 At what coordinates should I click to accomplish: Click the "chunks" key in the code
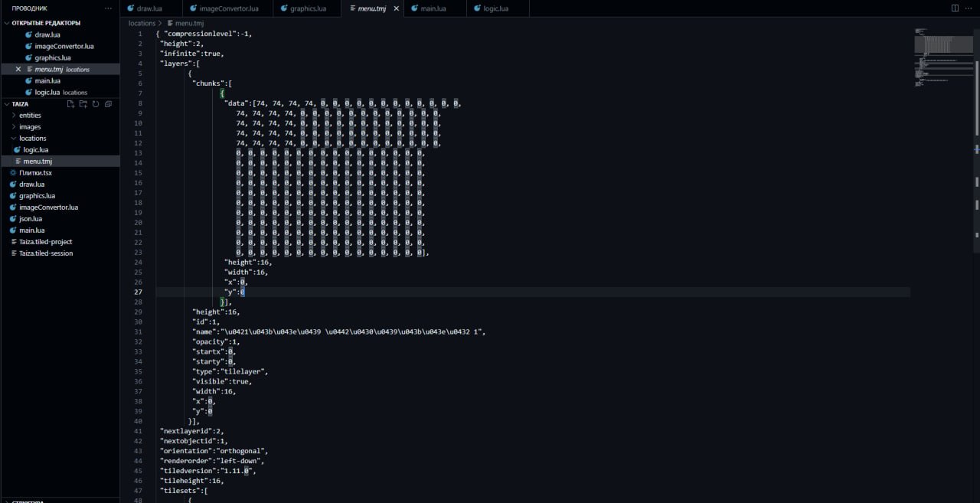(x=210, y=83)
